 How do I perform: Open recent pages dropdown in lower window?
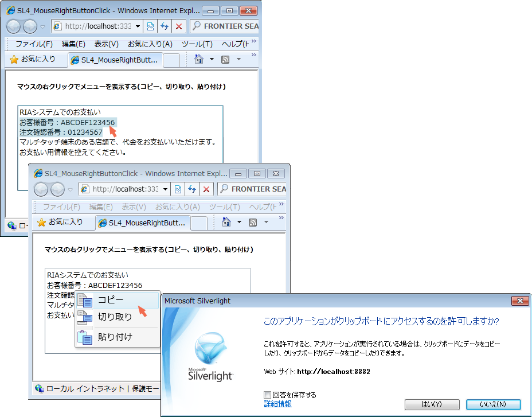click(x=71, y=189)
